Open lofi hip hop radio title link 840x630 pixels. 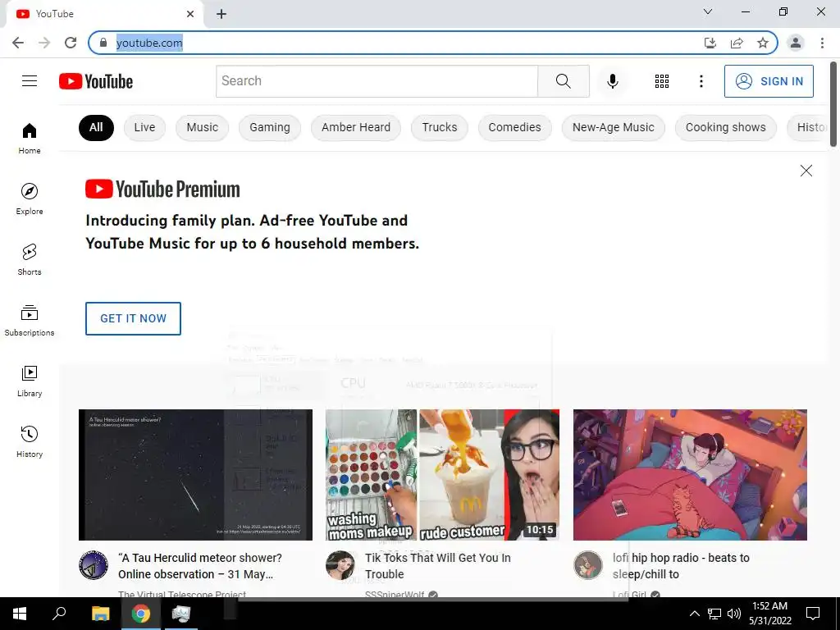[681, 566]
